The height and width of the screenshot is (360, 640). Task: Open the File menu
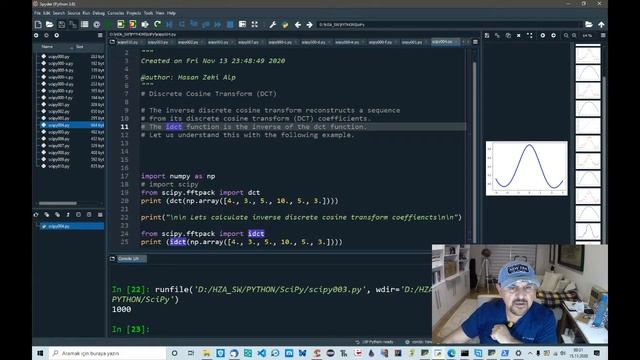pos(37,13)
